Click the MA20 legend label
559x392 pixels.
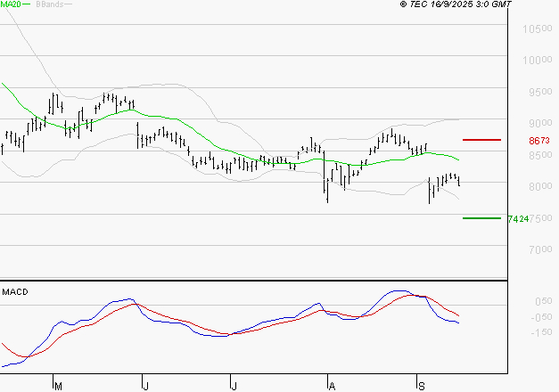point(11,4)
